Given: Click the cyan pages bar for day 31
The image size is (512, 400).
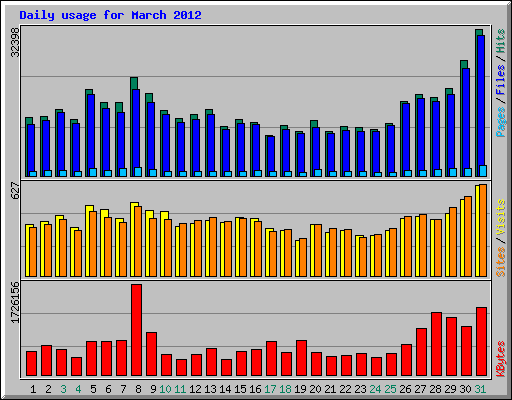Looking at the screenshot, I should tap(483, 171).
